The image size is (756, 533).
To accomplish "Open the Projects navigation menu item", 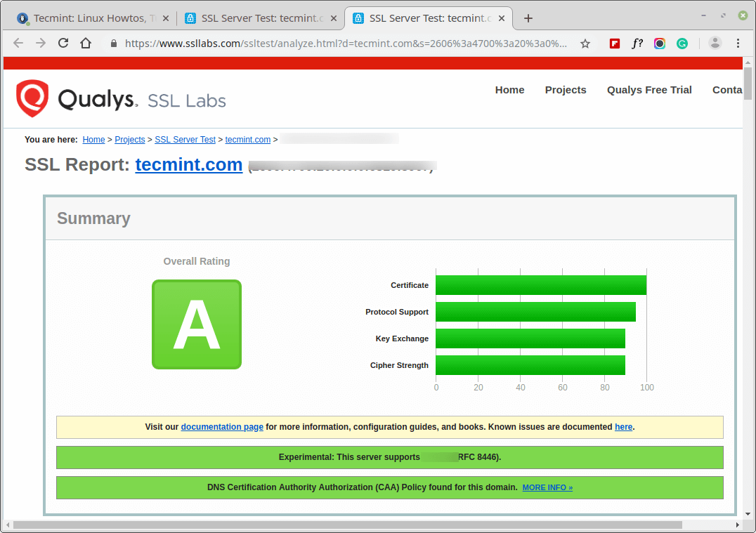I will (x=566, y=90).
